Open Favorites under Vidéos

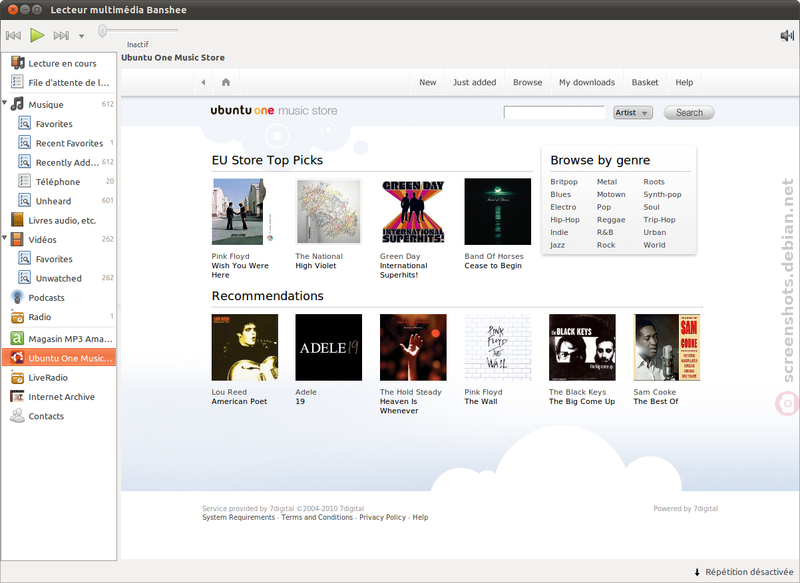59,259
